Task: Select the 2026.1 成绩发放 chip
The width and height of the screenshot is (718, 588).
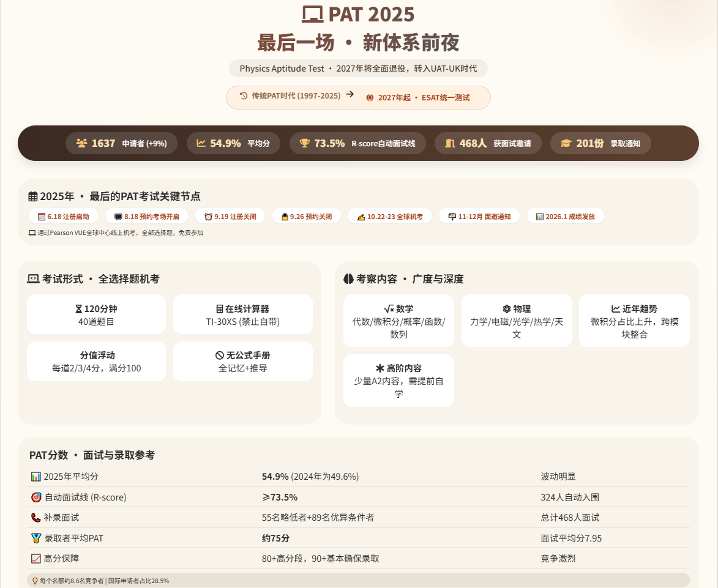Action: pos(566,217)
